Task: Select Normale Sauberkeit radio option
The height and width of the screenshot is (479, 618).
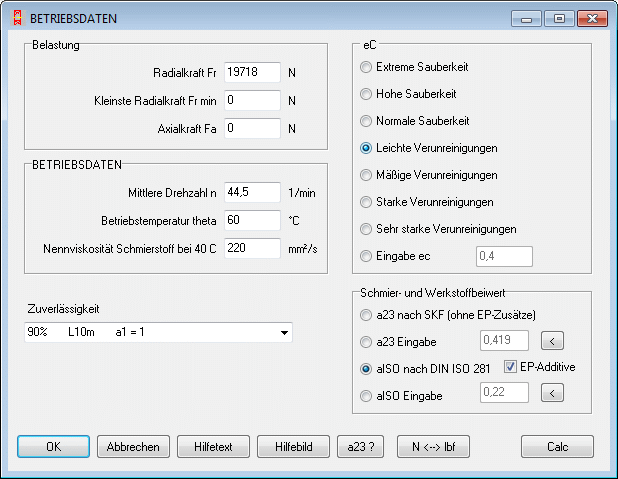Action: (x=367, y=121)
